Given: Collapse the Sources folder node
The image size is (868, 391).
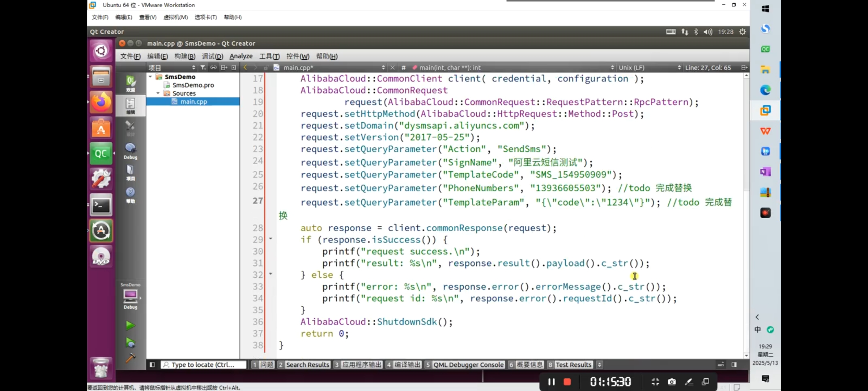Looking at the screenshot, I should [158, 93].
